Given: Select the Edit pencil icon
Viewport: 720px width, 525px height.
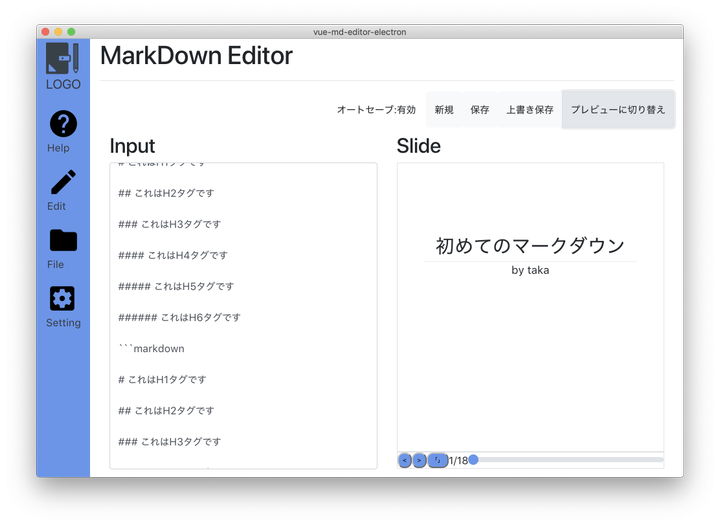Looking at the screenshot, I should tap(63, 182).
